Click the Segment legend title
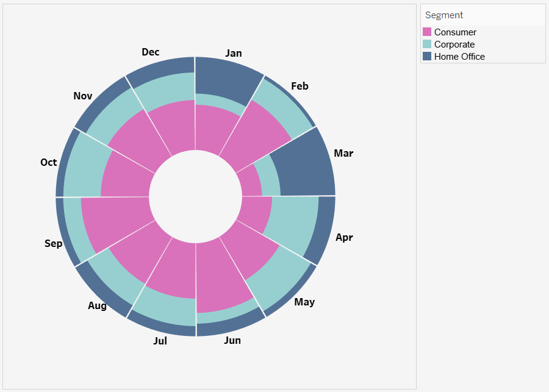The height and width of the screenshot is (392, 549). (444, 15)
